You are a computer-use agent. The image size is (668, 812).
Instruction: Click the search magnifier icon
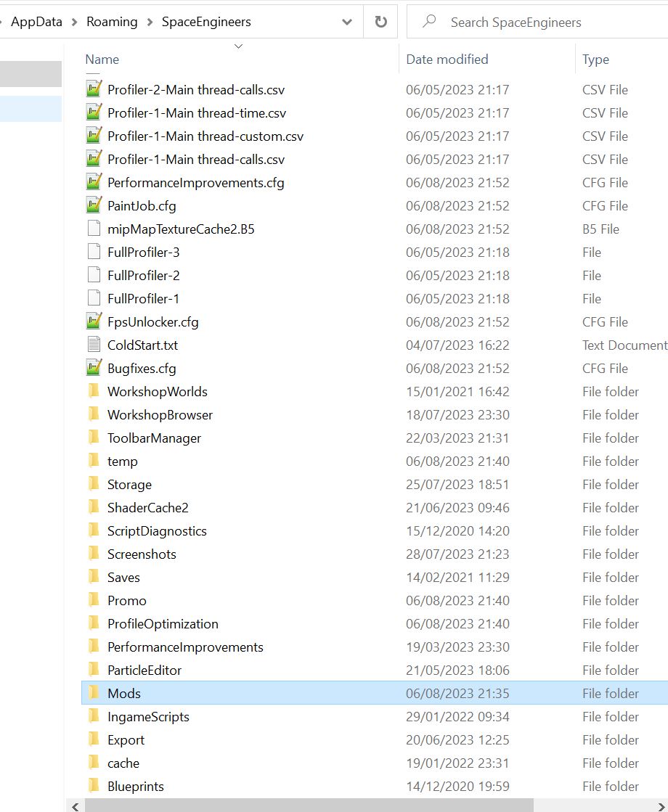[x=429, y=22]
